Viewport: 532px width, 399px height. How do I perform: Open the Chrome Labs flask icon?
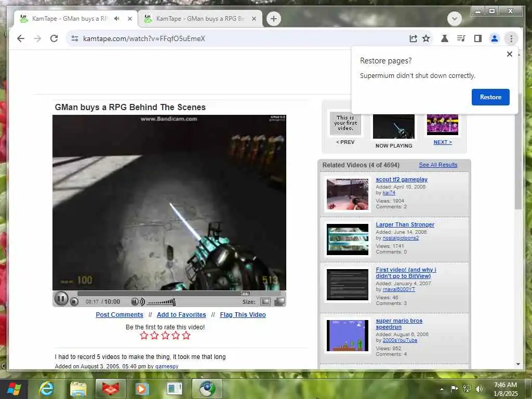(445, 38)
